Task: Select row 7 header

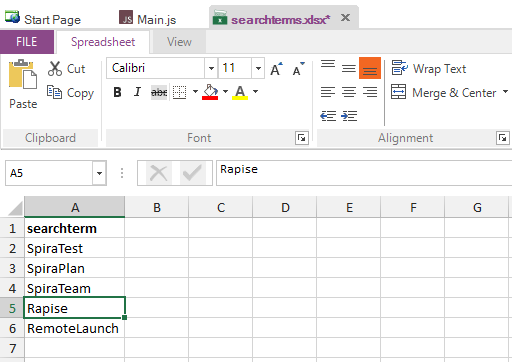Action: coord(12,348)
